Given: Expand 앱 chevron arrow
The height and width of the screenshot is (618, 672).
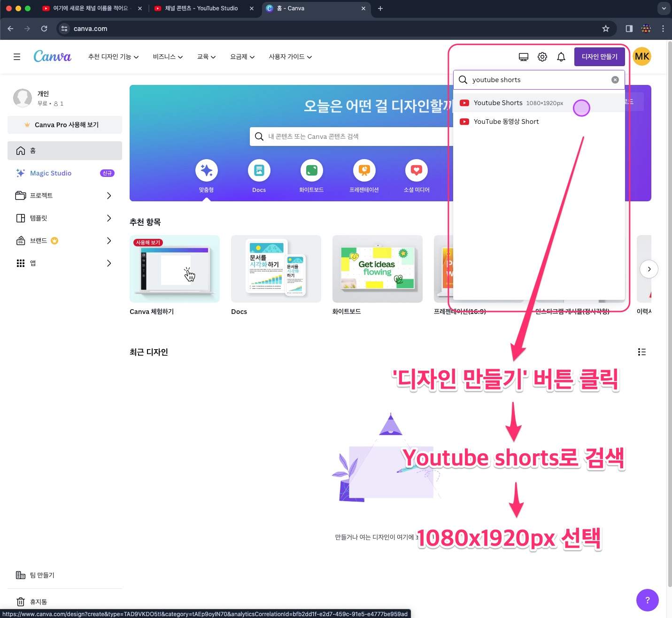Looking at the screenshot, I should click(x=109, y=263).
